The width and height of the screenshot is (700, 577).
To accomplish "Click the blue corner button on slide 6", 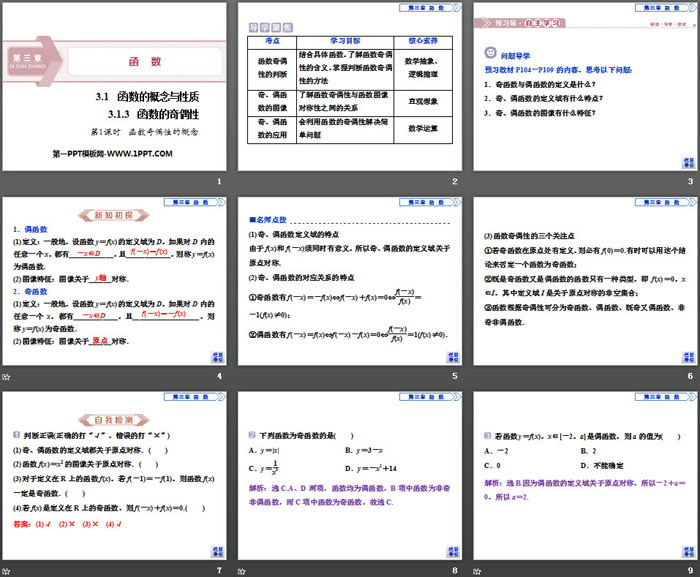I will pyautogui.click(x=688, y=357).
